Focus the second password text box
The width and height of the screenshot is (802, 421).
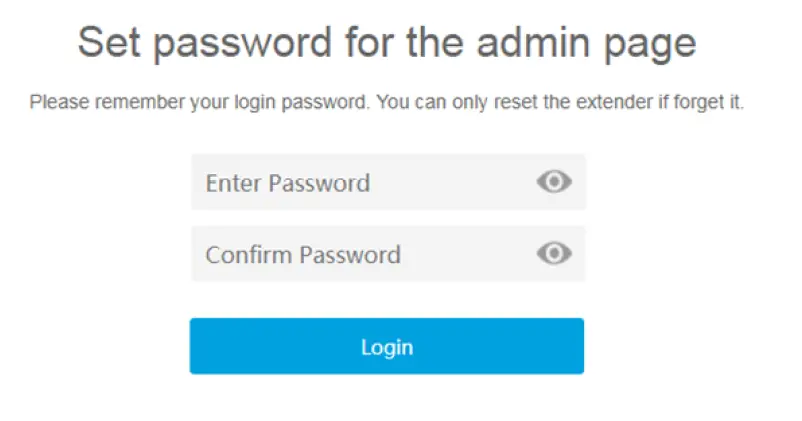click(360, 254)
